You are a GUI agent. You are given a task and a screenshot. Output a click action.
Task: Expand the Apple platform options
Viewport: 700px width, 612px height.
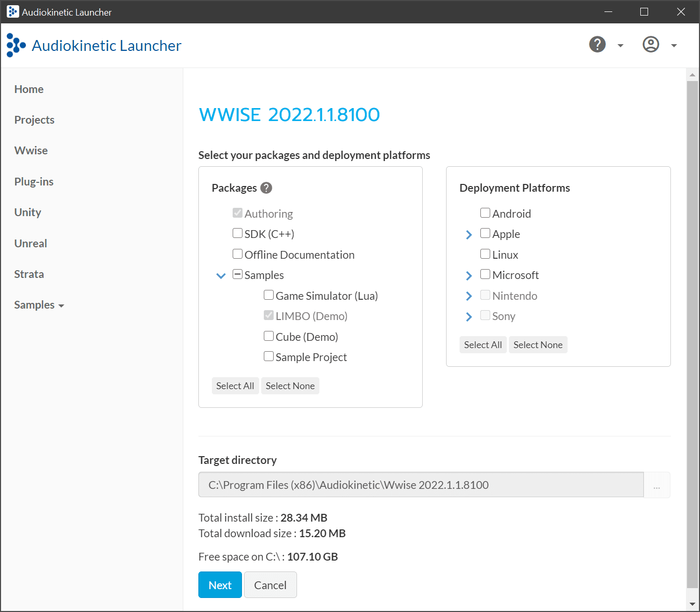click(x=469, y=234)
